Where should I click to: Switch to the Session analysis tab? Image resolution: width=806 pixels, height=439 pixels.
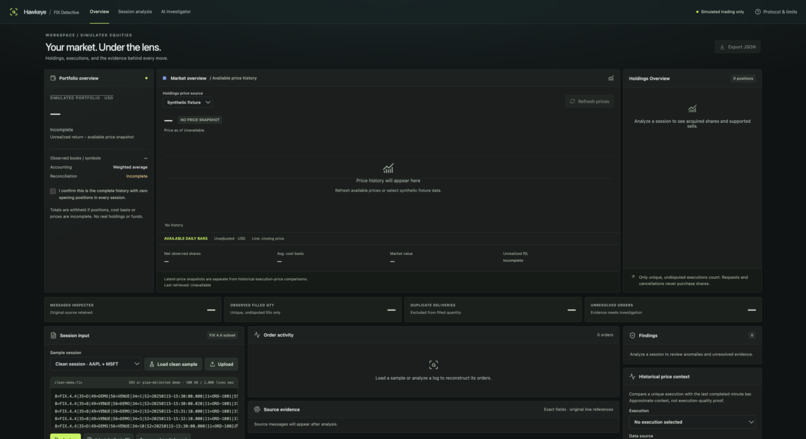pos(135,12)
